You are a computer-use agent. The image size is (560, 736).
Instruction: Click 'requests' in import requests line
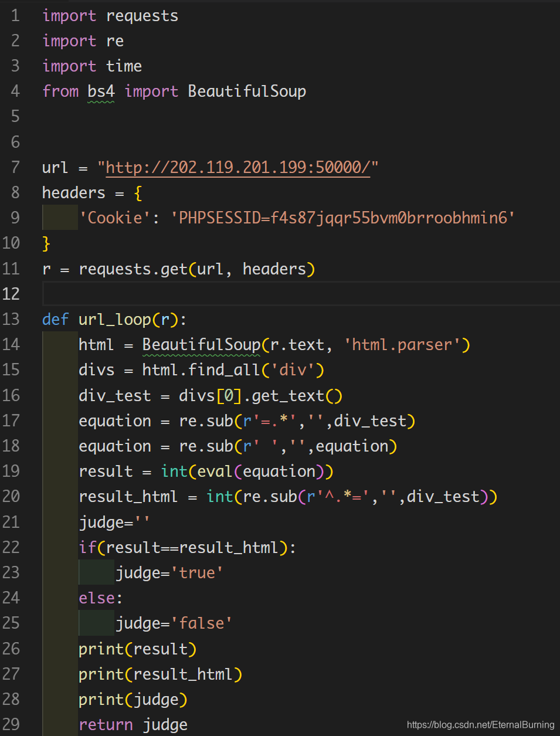coord(142,16)
